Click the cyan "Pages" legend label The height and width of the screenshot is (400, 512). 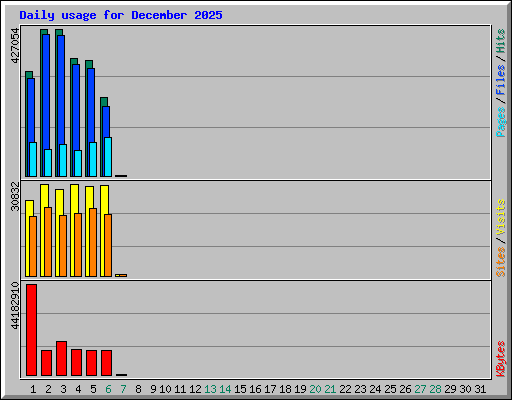pyautogui.click(x=501, y=122)
